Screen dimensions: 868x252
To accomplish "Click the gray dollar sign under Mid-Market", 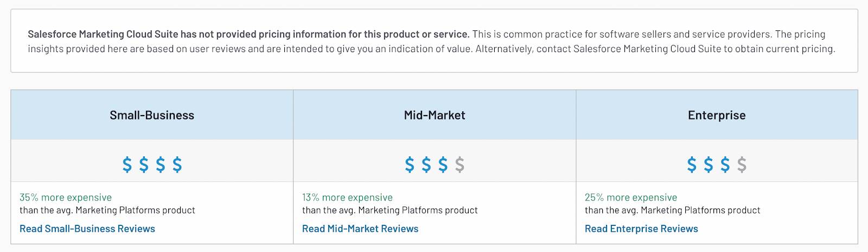I will pyautogui.click(x=459, y=164).
